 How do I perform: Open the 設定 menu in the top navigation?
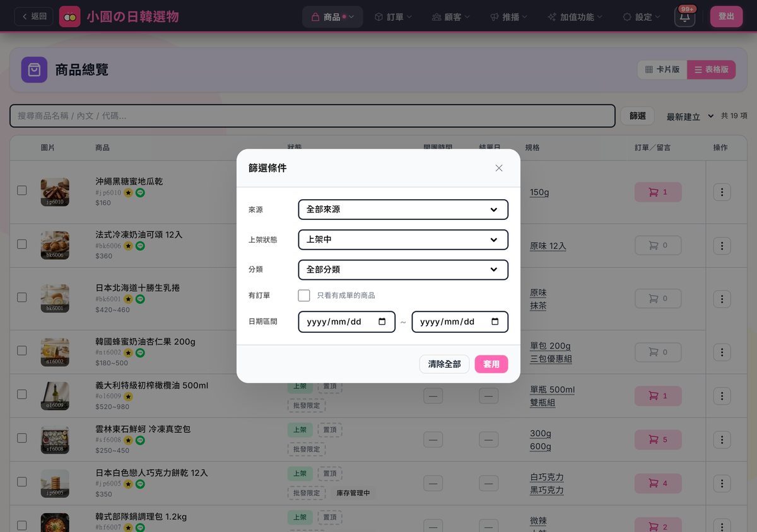click(x=641, y=17)
